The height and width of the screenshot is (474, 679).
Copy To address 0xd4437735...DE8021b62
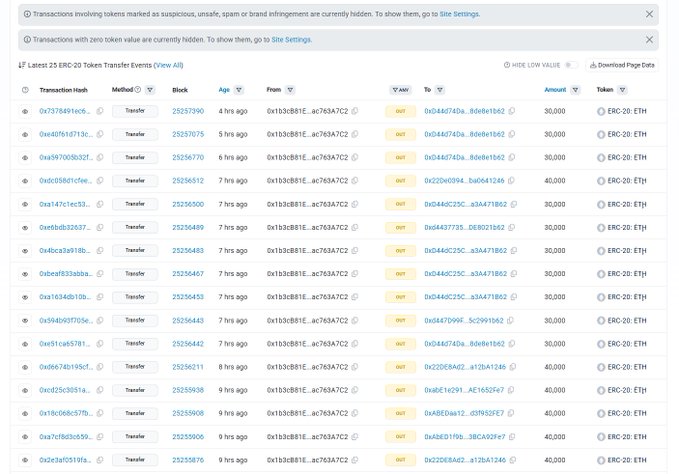(511, 227)
